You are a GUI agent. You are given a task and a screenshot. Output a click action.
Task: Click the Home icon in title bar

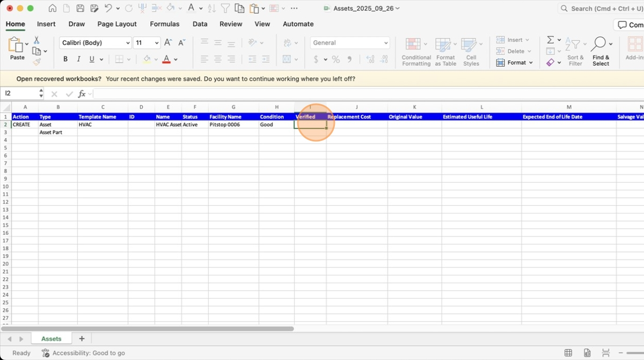pos(52,9)
